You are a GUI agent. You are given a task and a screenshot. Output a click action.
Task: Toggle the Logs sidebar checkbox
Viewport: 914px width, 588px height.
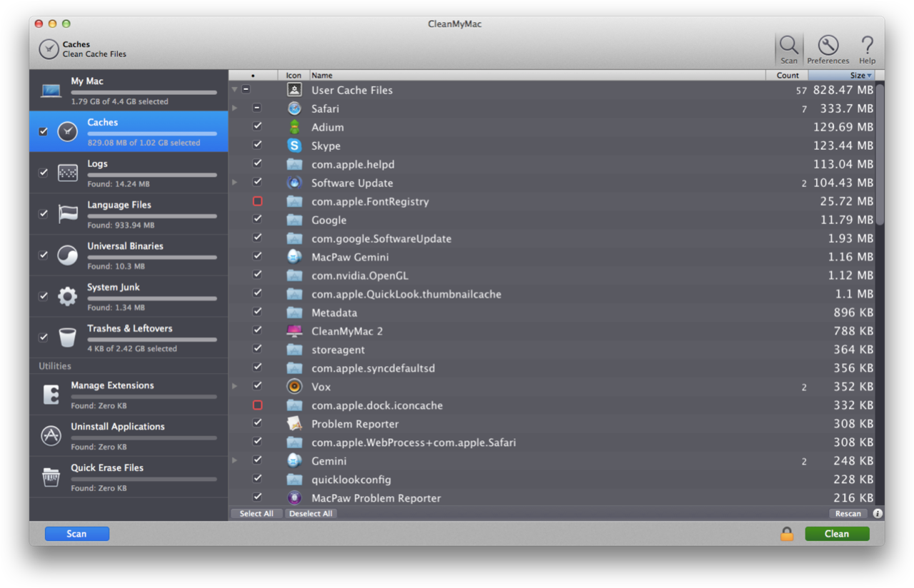point(44,173)
